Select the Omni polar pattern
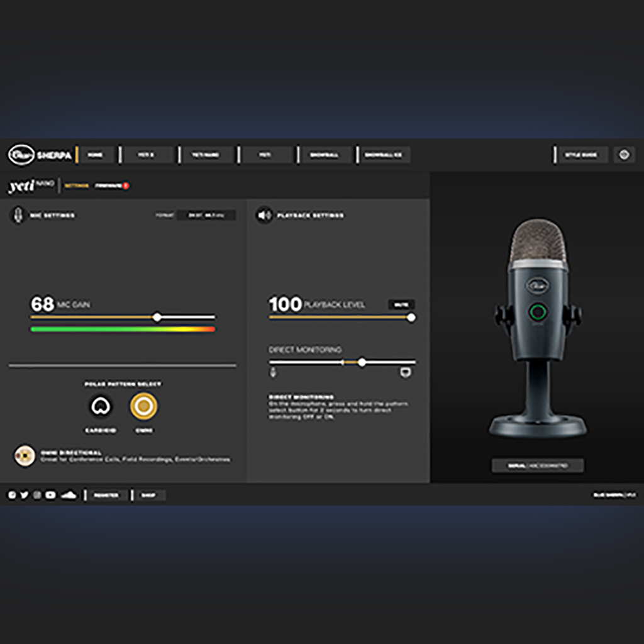The height and width of the screenshot is (644, 644). point(144,406)
